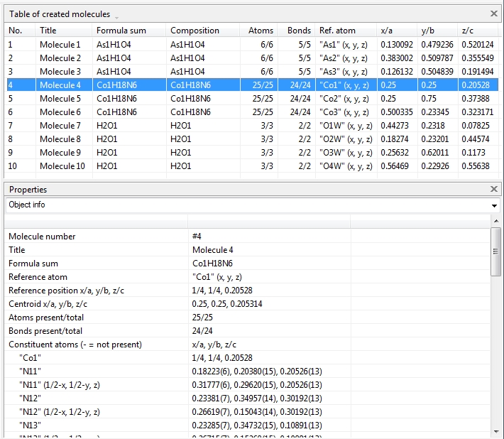Sort by the x/a column header
This screenshot has height=439, width=504.
[x=388, y=31]
